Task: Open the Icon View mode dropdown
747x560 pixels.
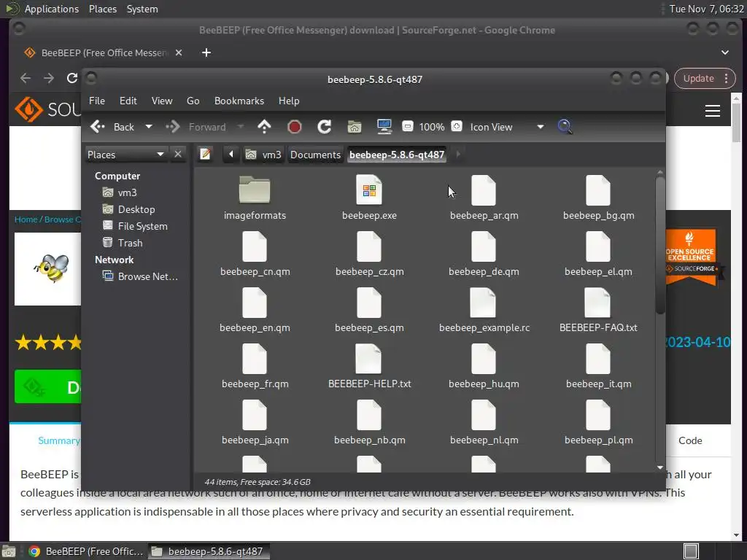Action: 506,127
